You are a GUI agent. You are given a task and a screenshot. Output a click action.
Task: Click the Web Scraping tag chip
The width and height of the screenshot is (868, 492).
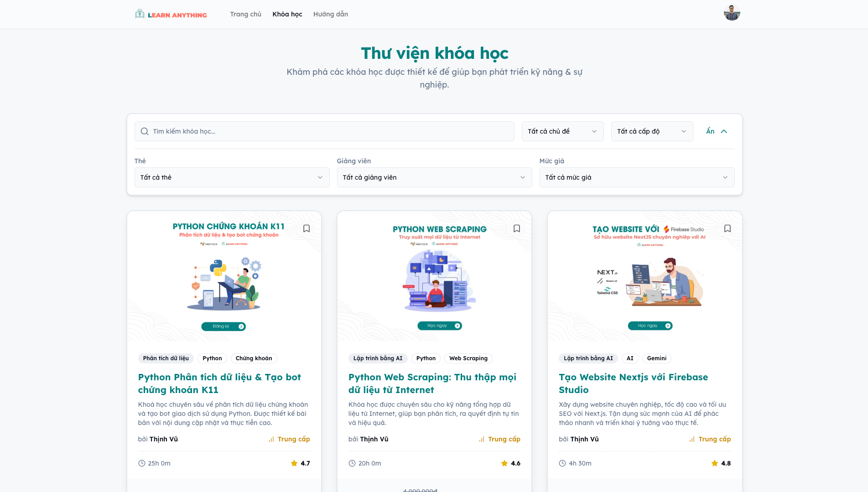pos(468,358)
